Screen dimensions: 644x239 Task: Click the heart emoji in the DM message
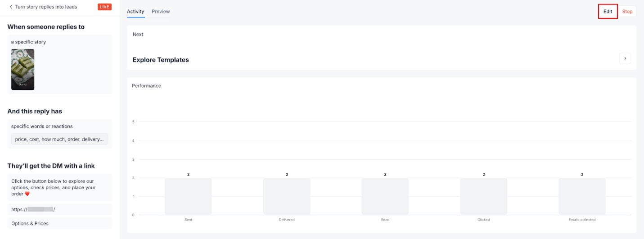[27, 194]
